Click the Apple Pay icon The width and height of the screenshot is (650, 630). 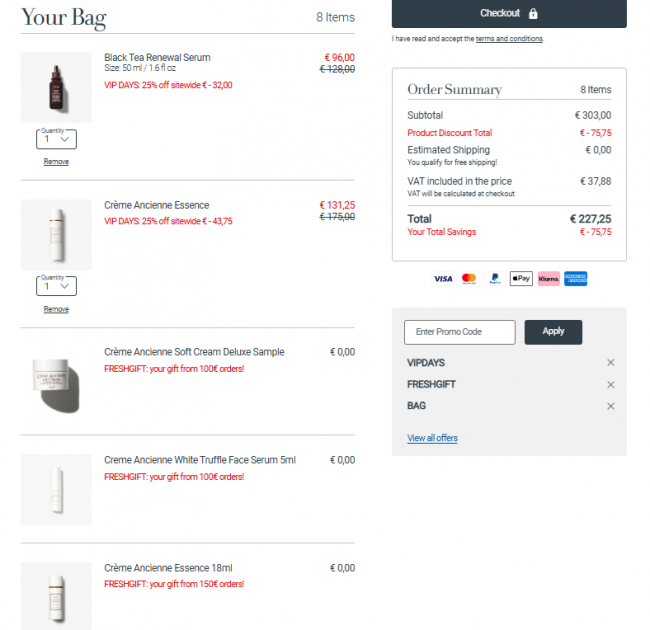521,279
